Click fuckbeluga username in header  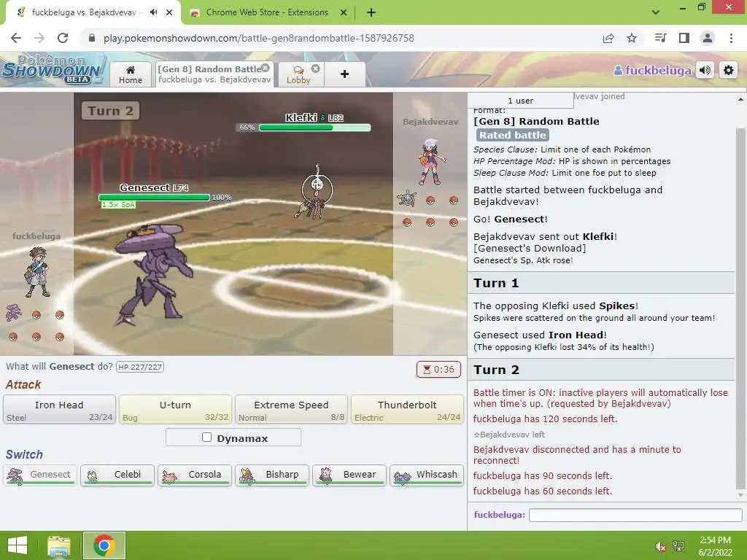point(653,71)
